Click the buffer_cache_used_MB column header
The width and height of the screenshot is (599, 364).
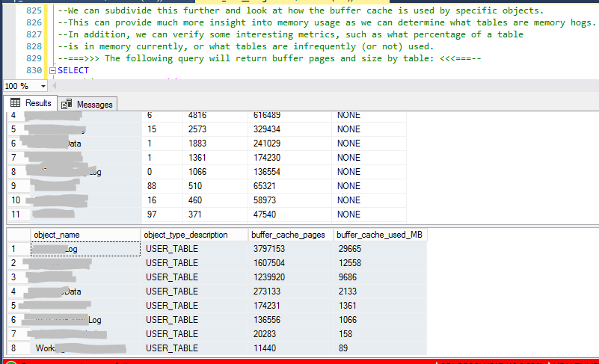380,235
